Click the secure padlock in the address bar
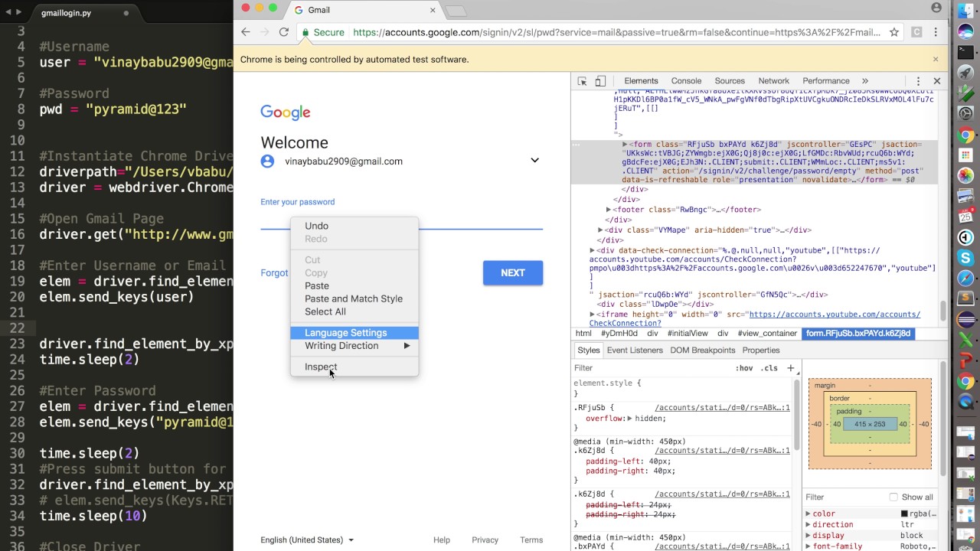Image resolution: width=980 pixels, height=551 pixels. [x=305, y=32]
